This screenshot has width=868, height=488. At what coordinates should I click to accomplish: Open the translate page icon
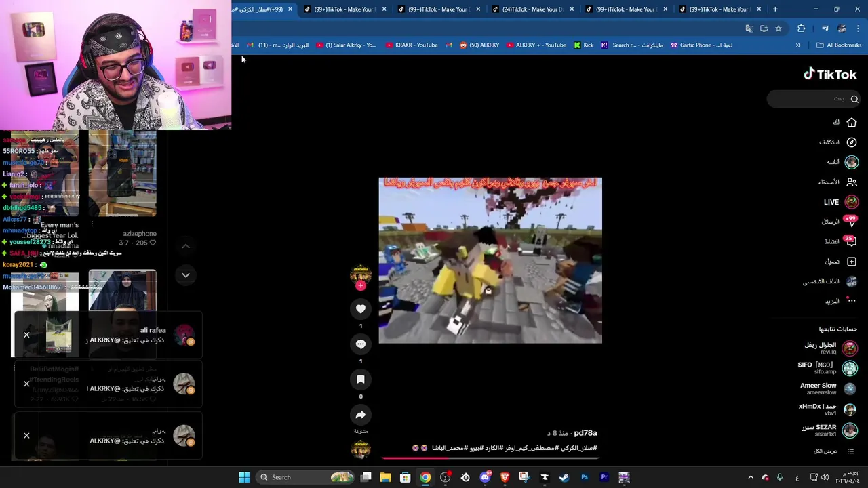749,28
